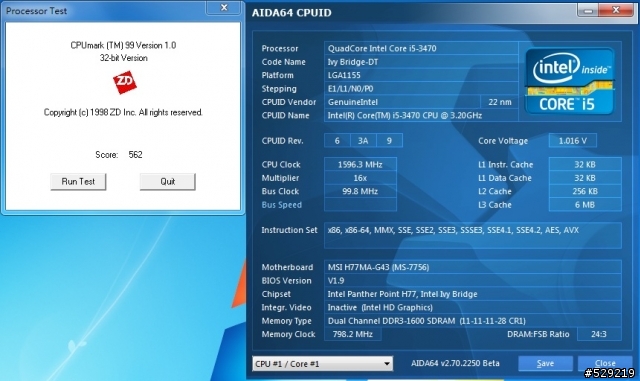
Task: Click Run Test in Processor Test window
Action: pos(78,182)
